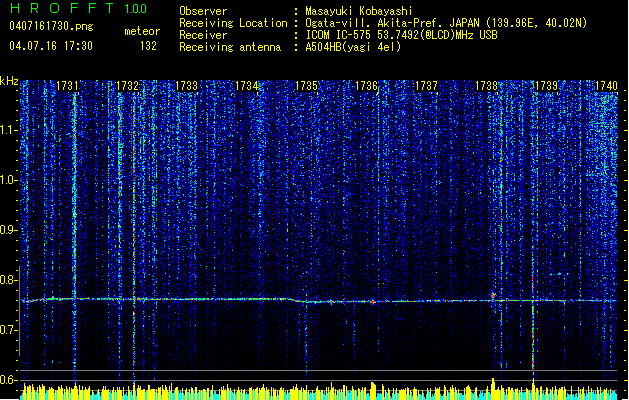Image resolution: width=629 pixels, height=400 pixels.
Task: Click the 1734 time marker
Action: click(247, 86)
